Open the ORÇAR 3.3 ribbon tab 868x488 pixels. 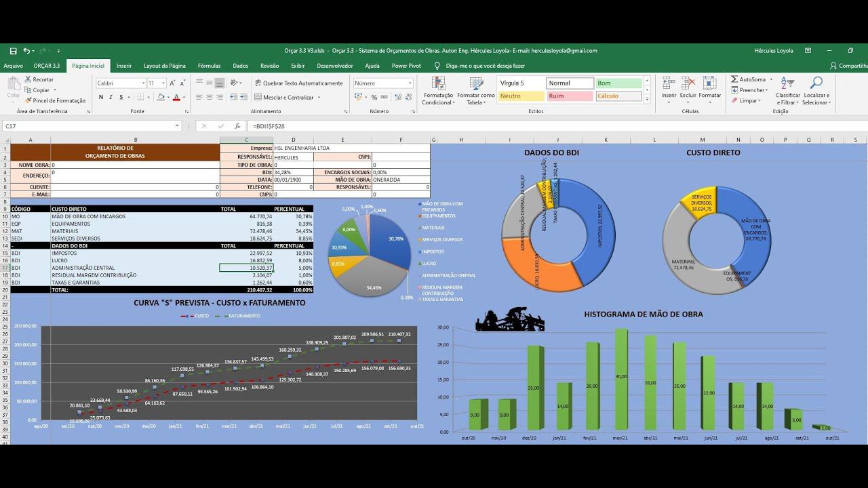pyautogui.click(x=47, y=66)
